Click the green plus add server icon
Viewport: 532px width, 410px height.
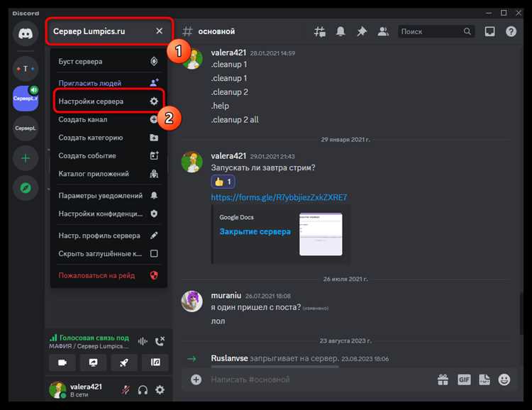point(26,158)
